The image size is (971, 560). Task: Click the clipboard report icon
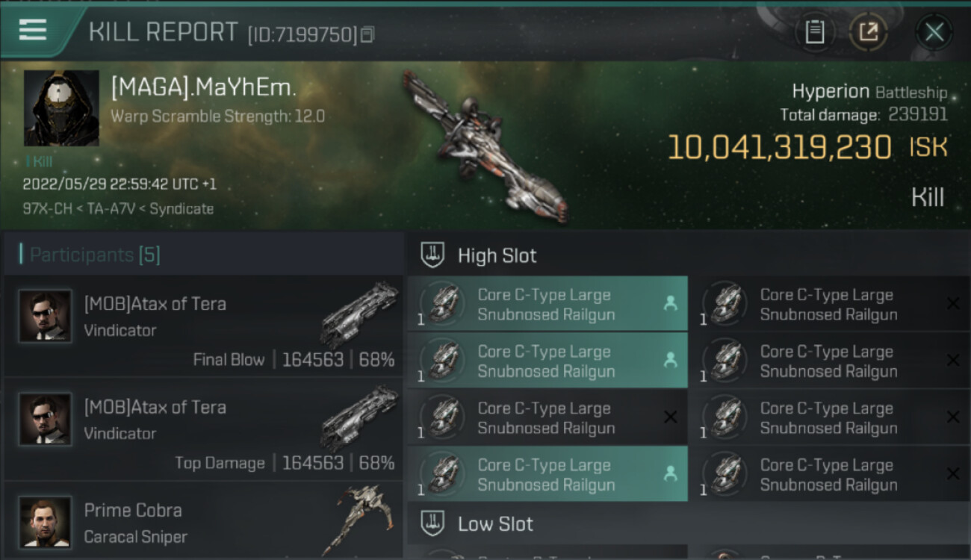814,31
